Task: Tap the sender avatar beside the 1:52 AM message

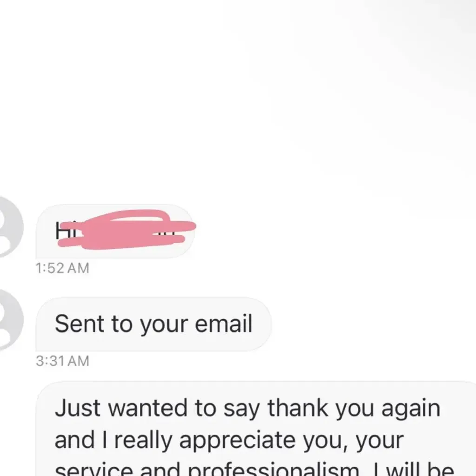Action: pyautogui.click(x=11, y=227)
